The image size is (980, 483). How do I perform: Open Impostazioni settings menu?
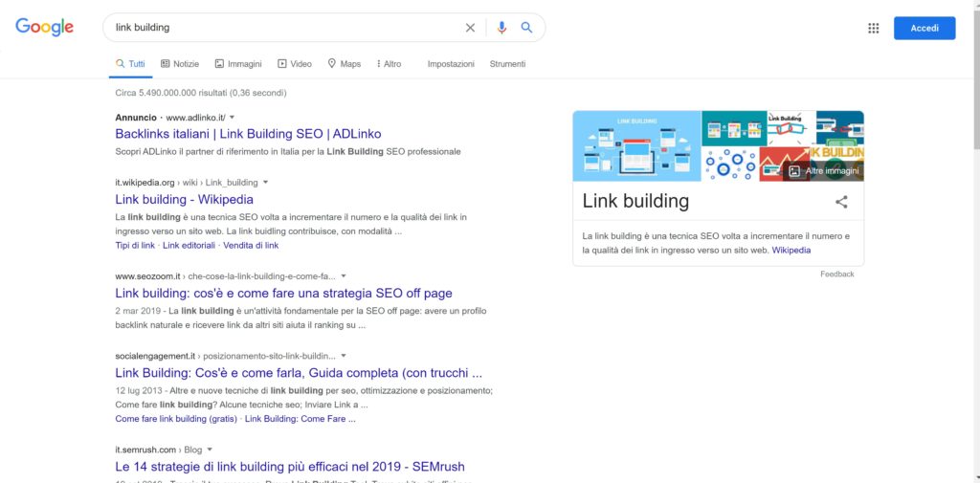tap(451, 64)
